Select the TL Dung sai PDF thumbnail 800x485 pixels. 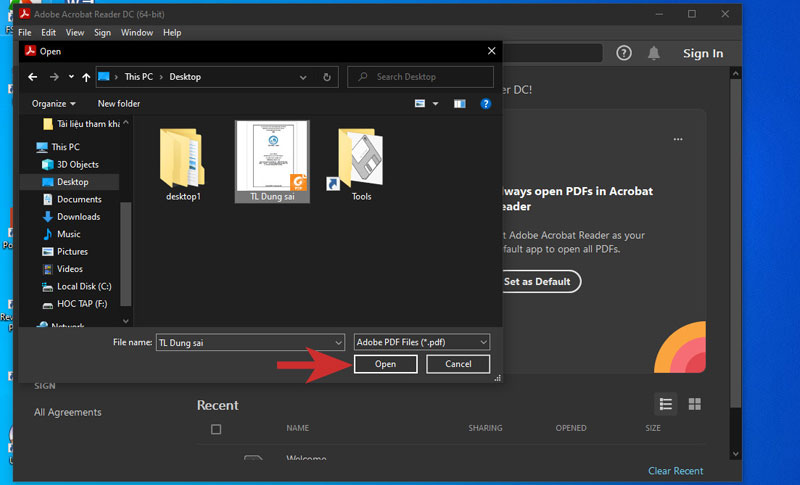pos(272,160)
